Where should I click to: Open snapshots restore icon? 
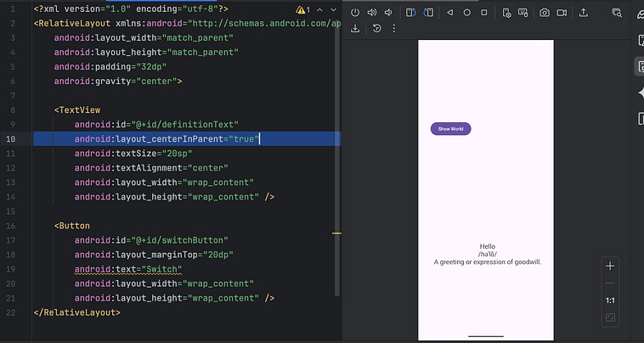pyautogui.click(x=376, y=28)
